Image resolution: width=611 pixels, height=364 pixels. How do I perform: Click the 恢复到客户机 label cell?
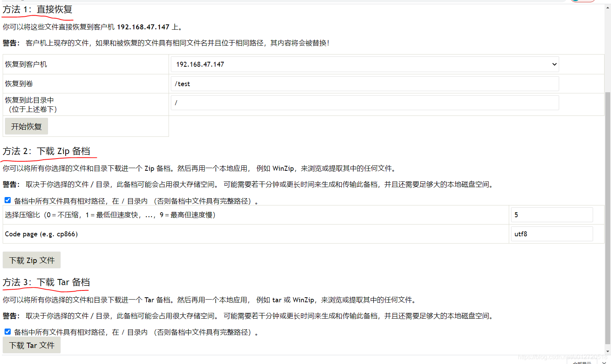pyautogui.click(x=86, y=64)
